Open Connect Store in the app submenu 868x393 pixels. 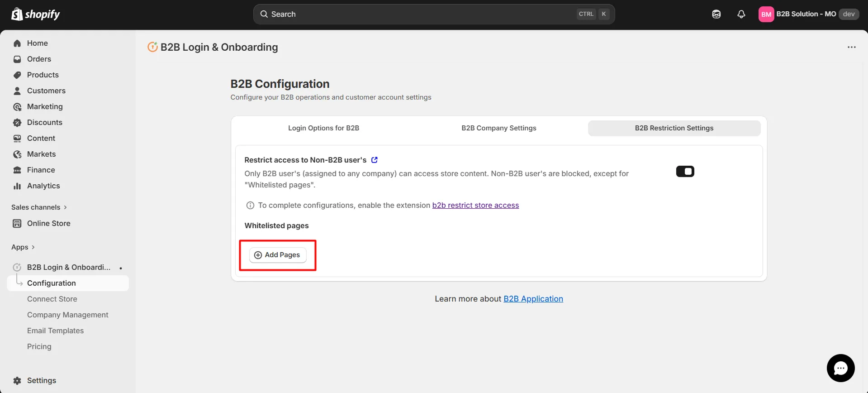coord(52,299)
